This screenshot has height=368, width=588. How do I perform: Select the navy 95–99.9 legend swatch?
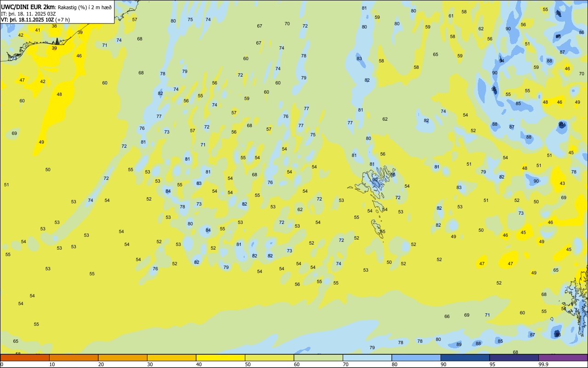tap(514, 357)
